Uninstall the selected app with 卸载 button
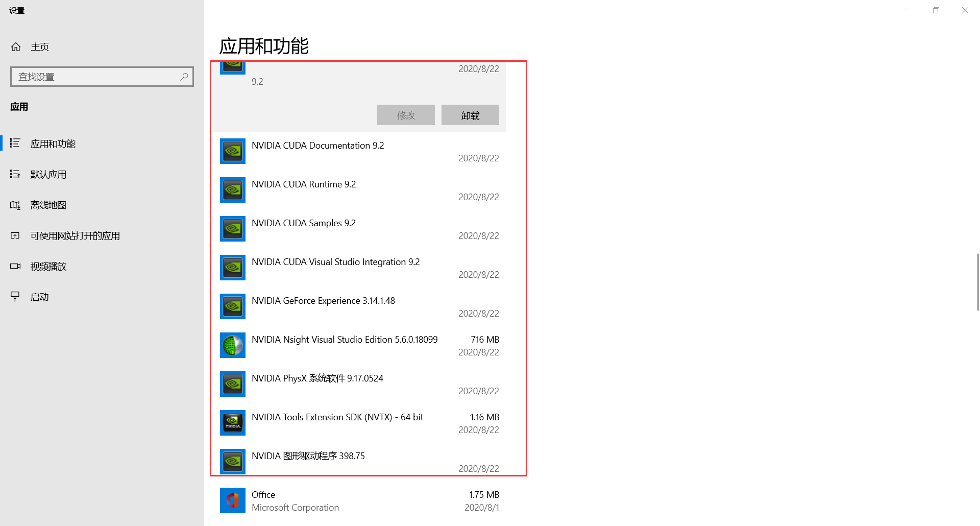The width and height of the screenshot is (980, 526). 470,115
